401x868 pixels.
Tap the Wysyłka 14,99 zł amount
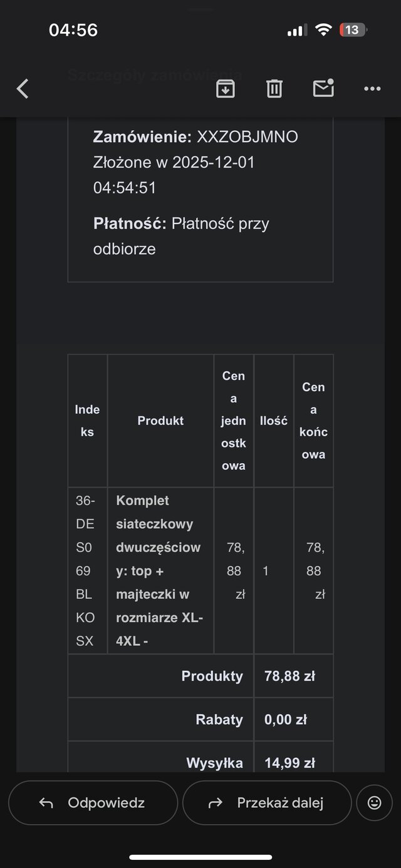pos(289,763)
